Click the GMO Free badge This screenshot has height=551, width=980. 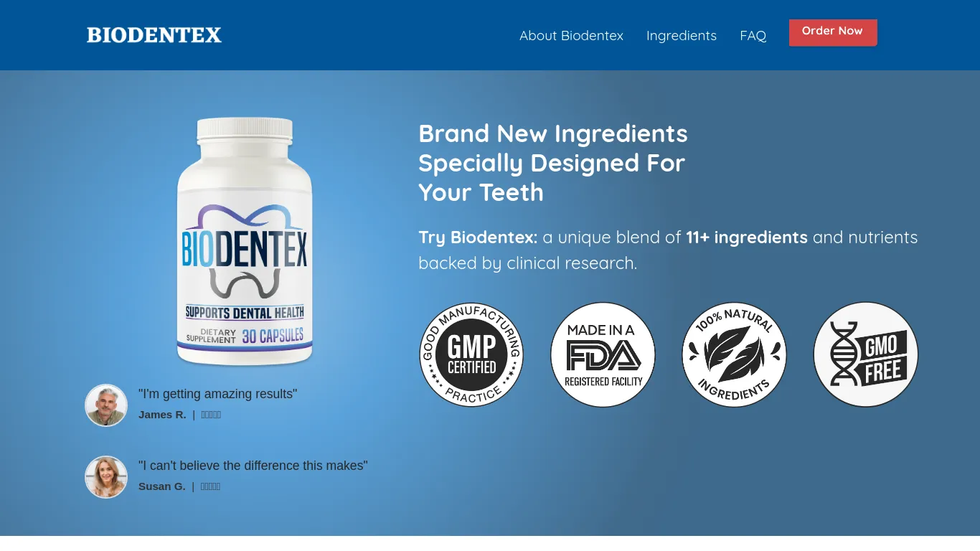coord(865,354)
